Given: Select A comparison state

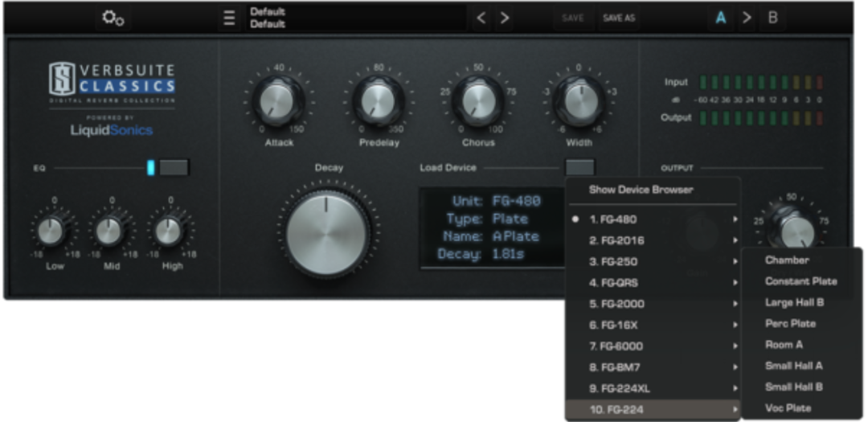Looking at the screenshot, I should (721, 18).
